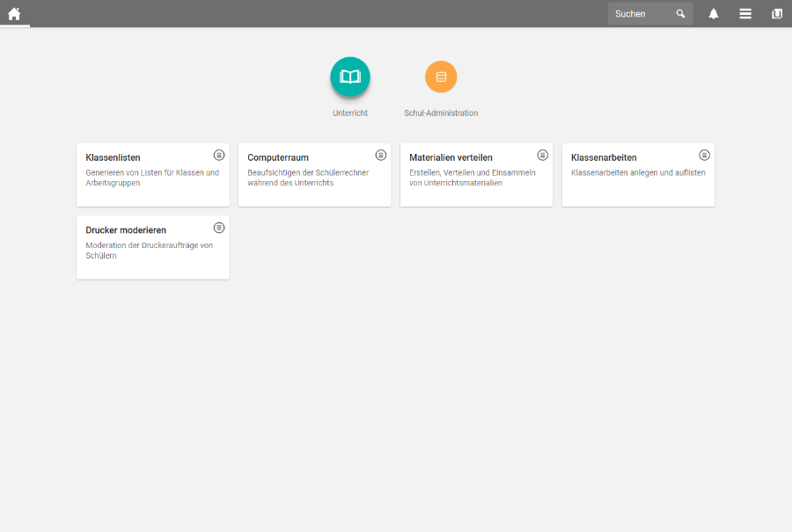Click the home icon tab
The width and height of the screenshot is (792, 532).
click(x=14, y=13)
